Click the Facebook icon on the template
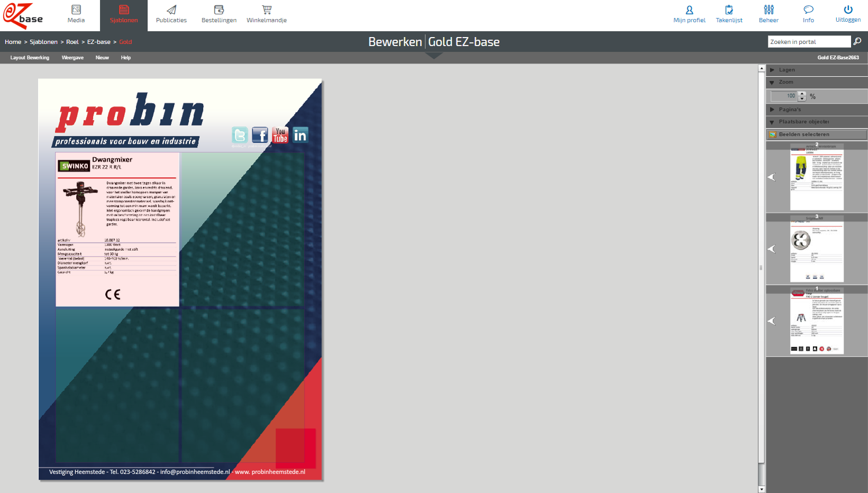 (260, 135)
